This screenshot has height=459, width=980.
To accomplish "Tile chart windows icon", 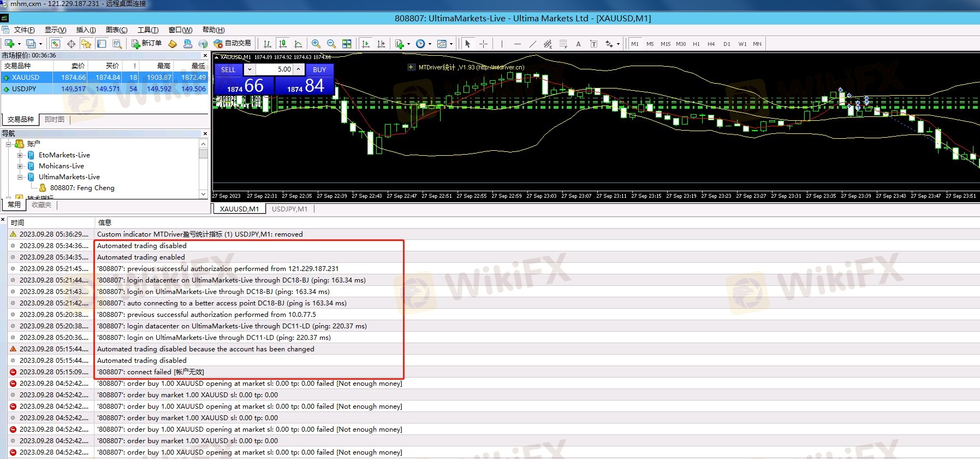I will (x=347, y=44).
